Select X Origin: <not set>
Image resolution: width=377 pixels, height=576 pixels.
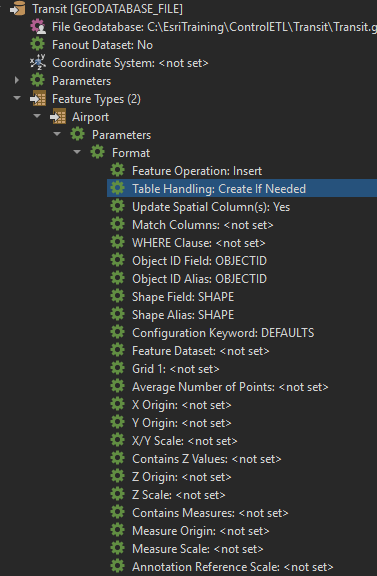point(182,405)
